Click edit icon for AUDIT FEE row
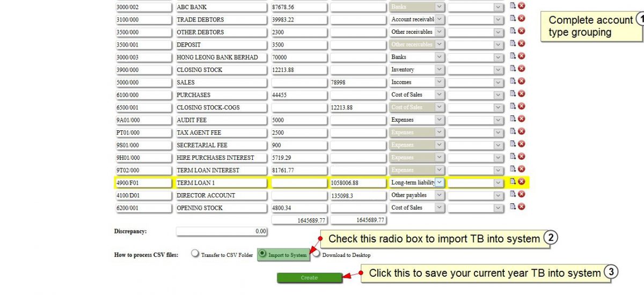644x295 pixels. 513,119
